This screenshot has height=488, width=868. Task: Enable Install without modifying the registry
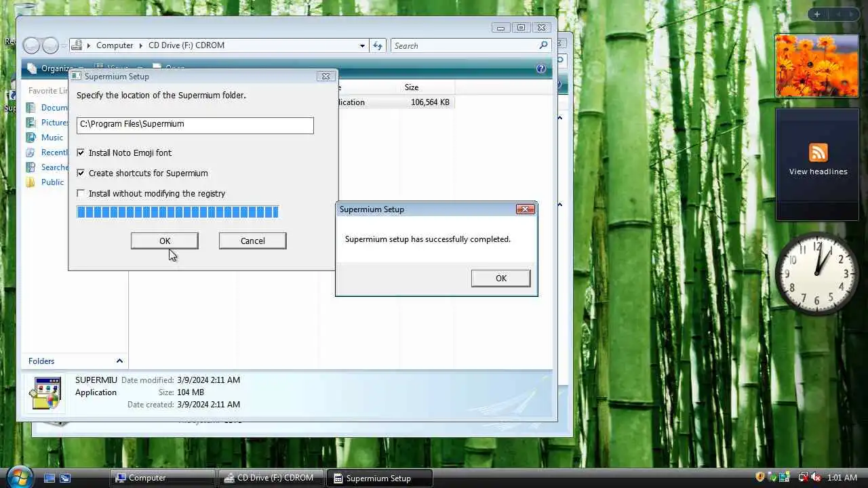tap(81, 194)
